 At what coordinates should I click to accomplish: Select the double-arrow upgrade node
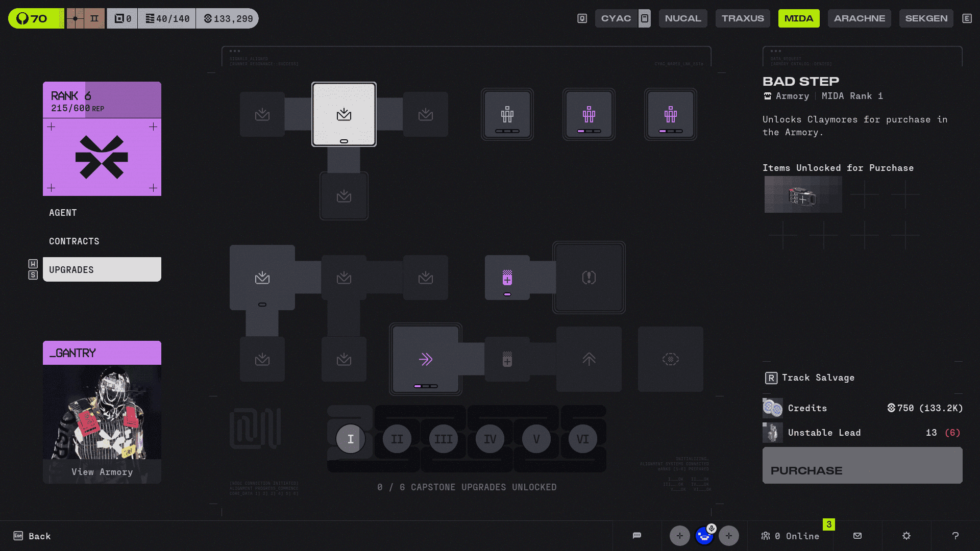click(x=425, y=359)
